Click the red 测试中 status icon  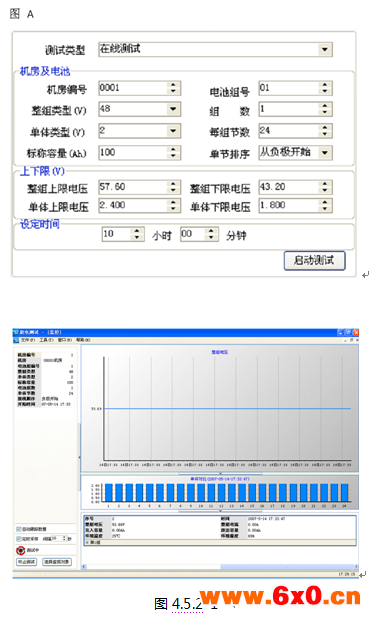[x=21, y=550]
